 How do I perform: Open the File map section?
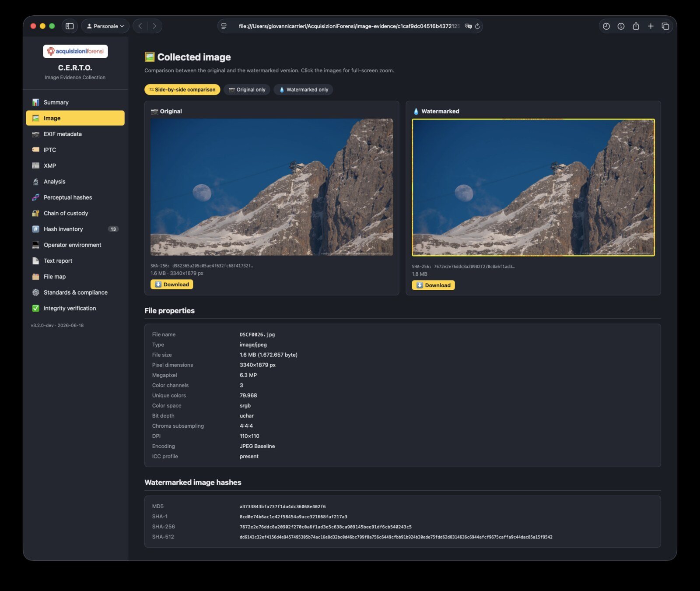point(75,277)
